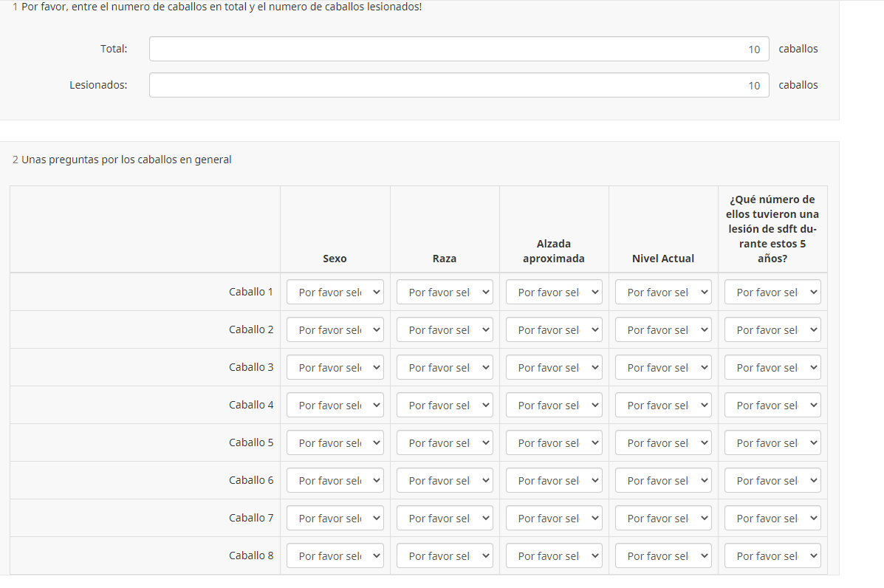The height and width of the screenshot is (588, 884).
Task: Expand sdft lesión dropdown for Caballo 5
Action: tap(772, 443)
